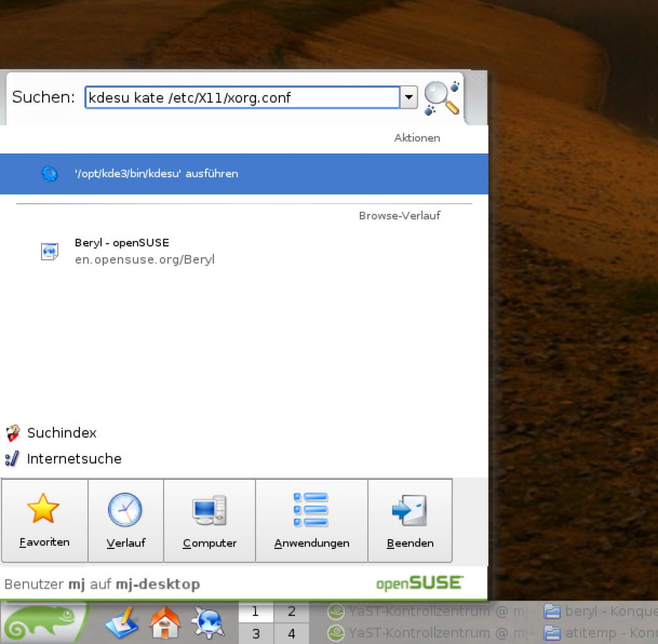
Task: Activate atitemp - Konqueror taskbar entry
Action: (600, 633)
